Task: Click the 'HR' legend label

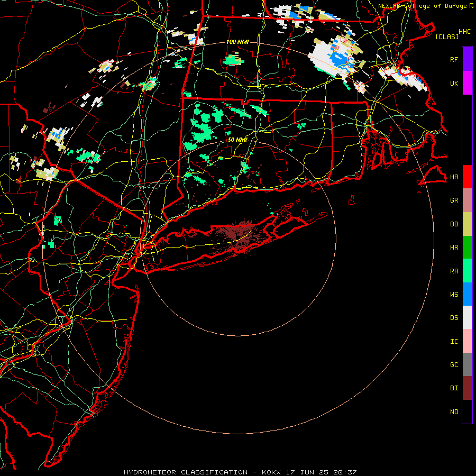Action: [454, 248]
